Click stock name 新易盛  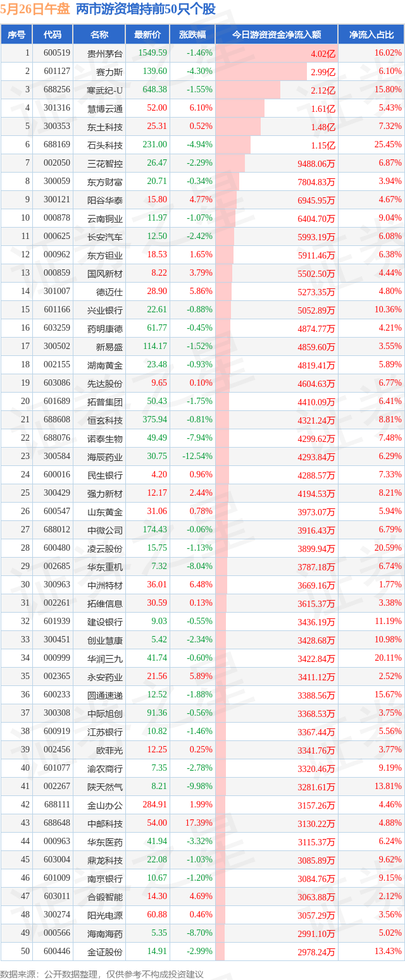click(x=109, y=346)
